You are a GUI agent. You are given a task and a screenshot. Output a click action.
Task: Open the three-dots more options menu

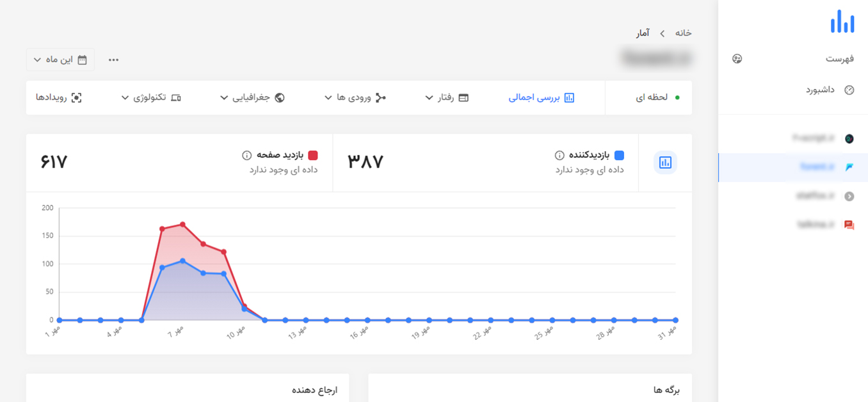(x=113, y=60)
